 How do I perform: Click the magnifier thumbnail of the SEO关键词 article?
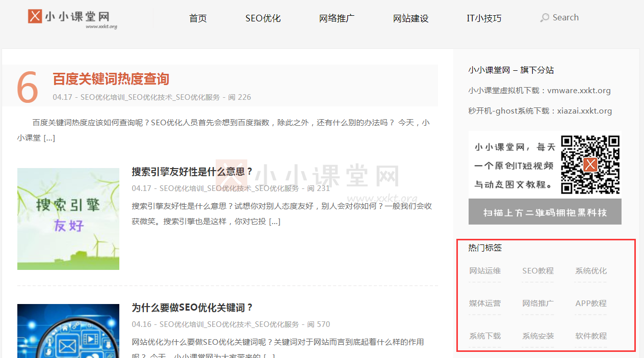click(68, 331)
